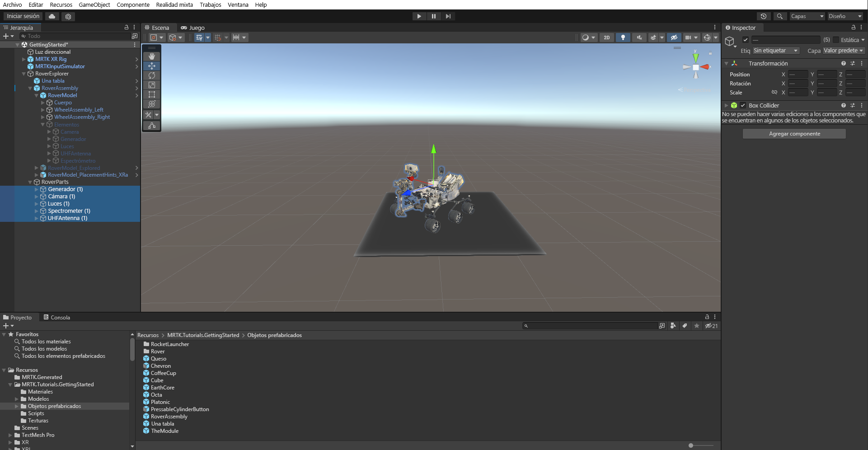Open the Realidad mixta menu

(174, 5)
